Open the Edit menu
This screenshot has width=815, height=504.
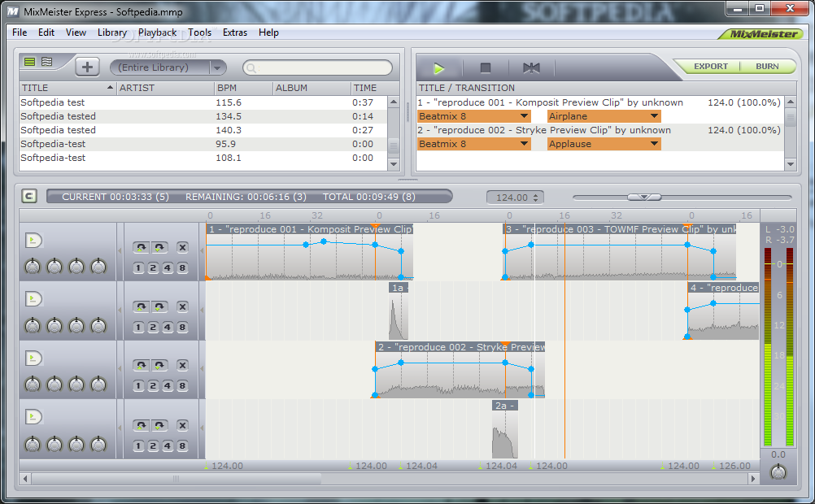[46, 33]
